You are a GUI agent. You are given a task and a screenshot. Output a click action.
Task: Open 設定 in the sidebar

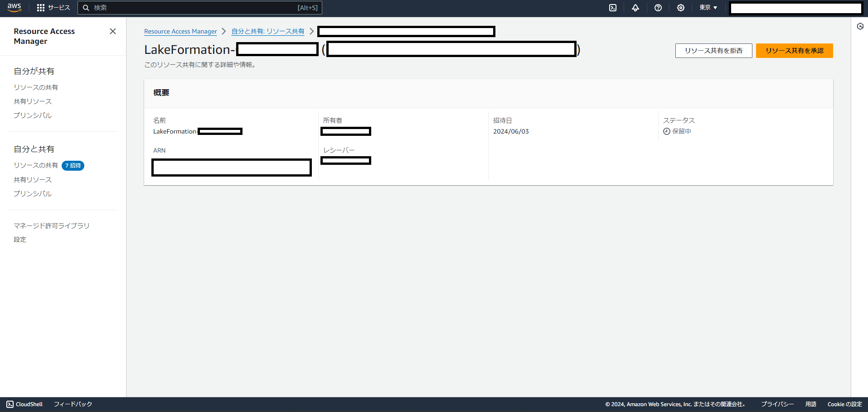click(x=20, y=240)
